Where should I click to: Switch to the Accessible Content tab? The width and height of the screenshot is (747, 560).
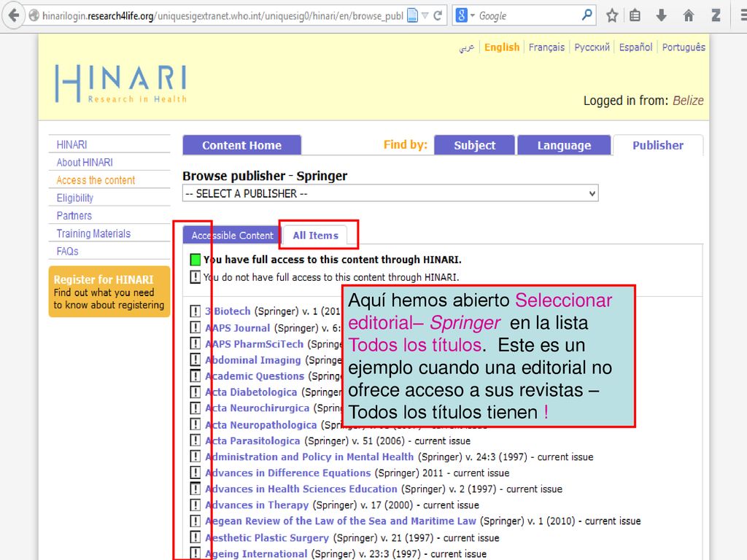(x=232, y=236)
